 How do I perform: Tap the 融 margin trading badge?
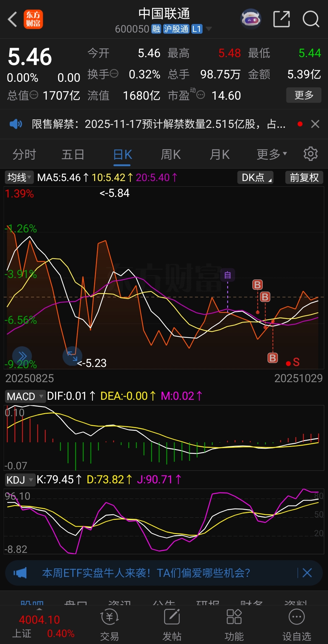156,29
